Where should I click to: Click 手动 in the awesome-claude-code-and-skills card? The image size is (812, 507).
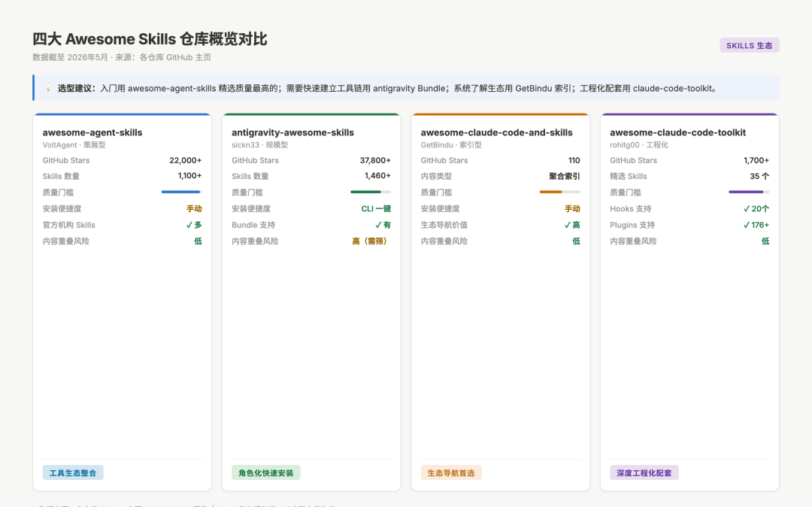coord(572,208)
